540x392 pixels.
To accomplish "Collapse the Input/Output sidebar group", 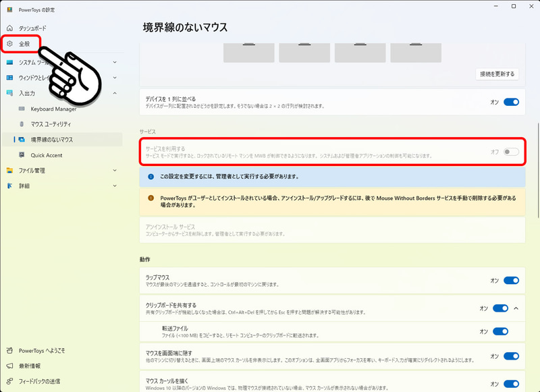I will [x=114, y=92].
